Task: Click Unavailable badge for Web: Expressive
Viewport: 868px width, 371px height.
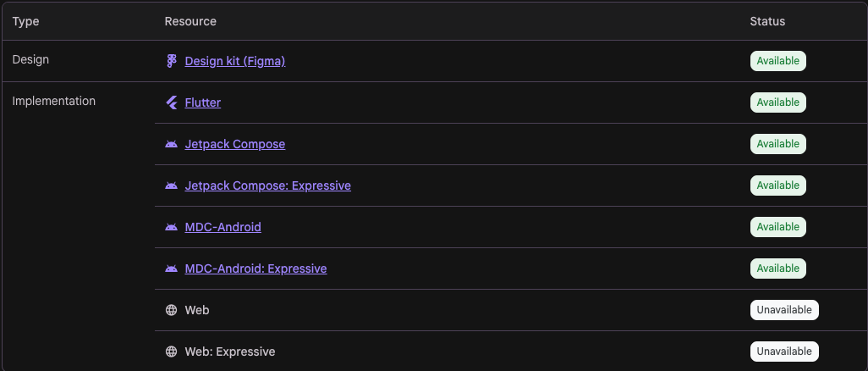Action: tap(784, 352)
